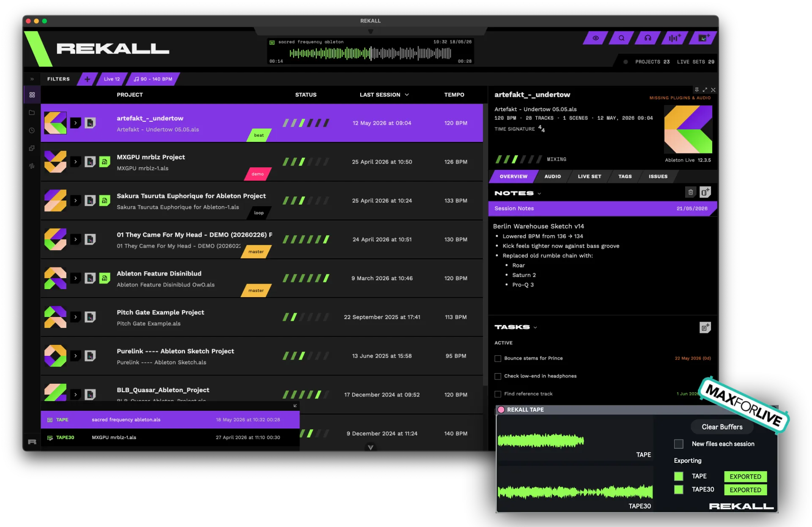Click the add audio waveform plus icon
The width and height of the screenshot is (812, 527).
coord(674,38)
